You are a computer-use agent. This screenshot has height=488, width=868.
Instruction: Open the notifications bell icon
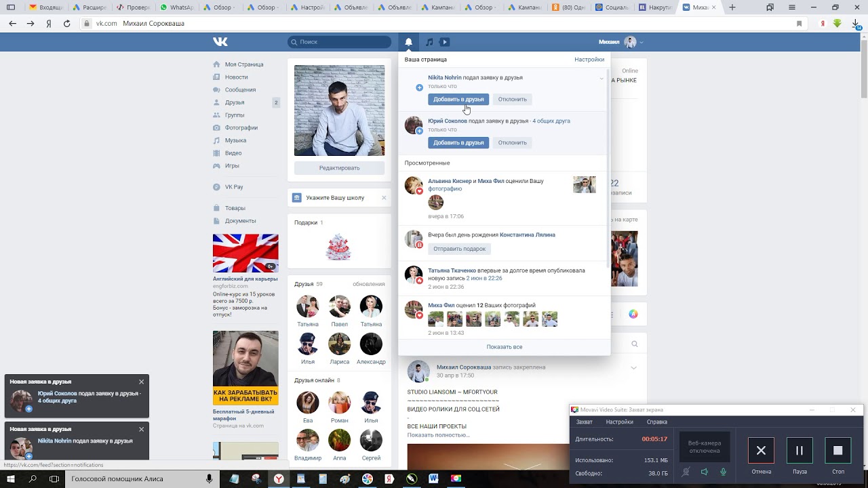coord(408,42)
